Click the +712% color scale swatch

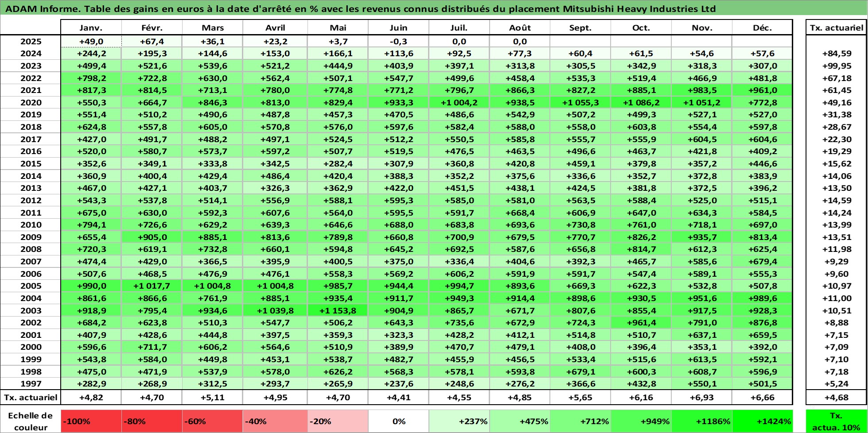(580, 421)
